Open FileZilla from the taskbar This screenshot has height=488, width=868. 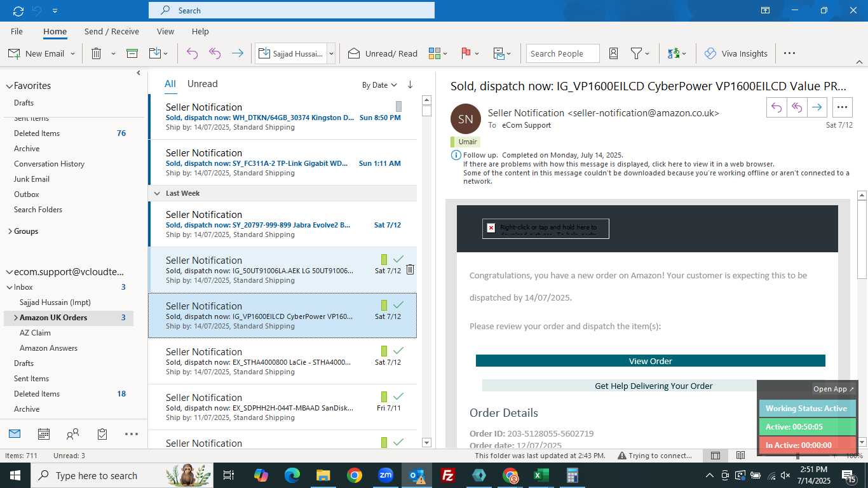point(448,475)
